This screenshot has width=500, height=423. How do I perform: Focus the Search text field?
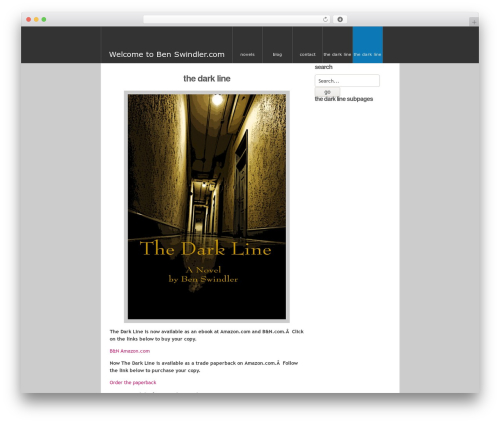347,81
